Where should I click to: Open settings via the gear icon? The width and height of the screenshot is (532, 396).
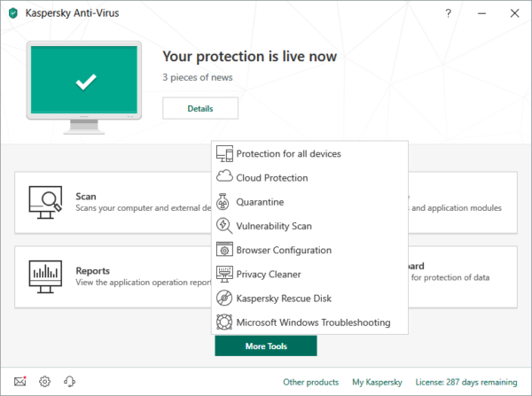[x=44, y=382]
